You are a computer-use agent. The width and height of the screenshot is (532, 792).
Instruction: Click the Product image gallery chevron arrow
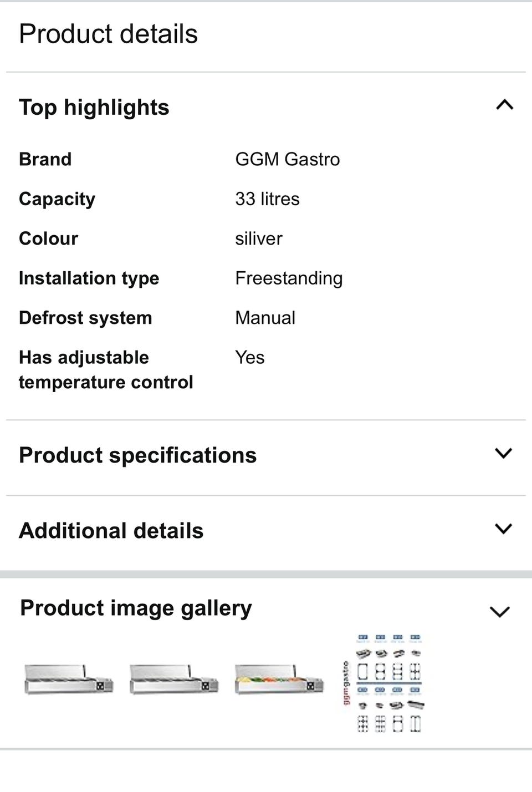500,611
